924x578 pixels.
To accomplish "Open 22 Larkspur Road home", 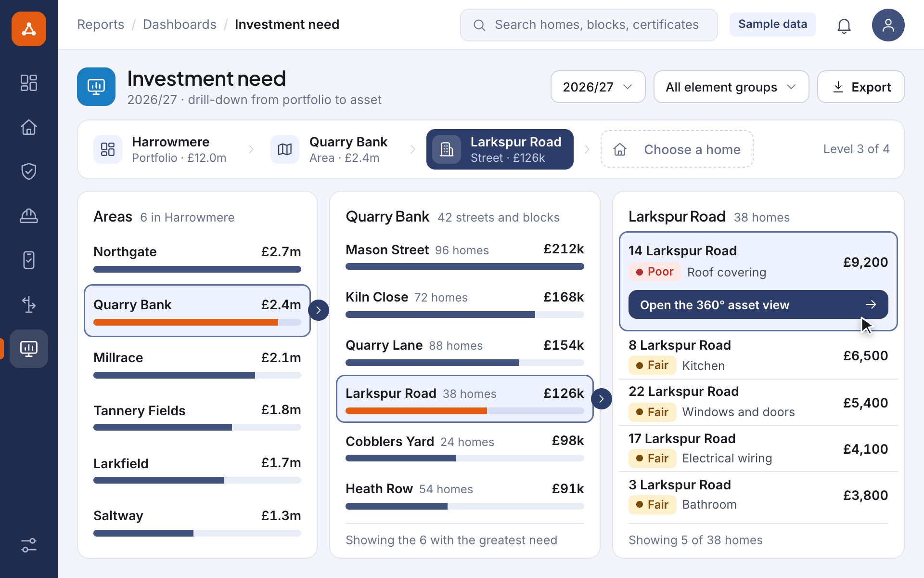I will tap(758, 402).
